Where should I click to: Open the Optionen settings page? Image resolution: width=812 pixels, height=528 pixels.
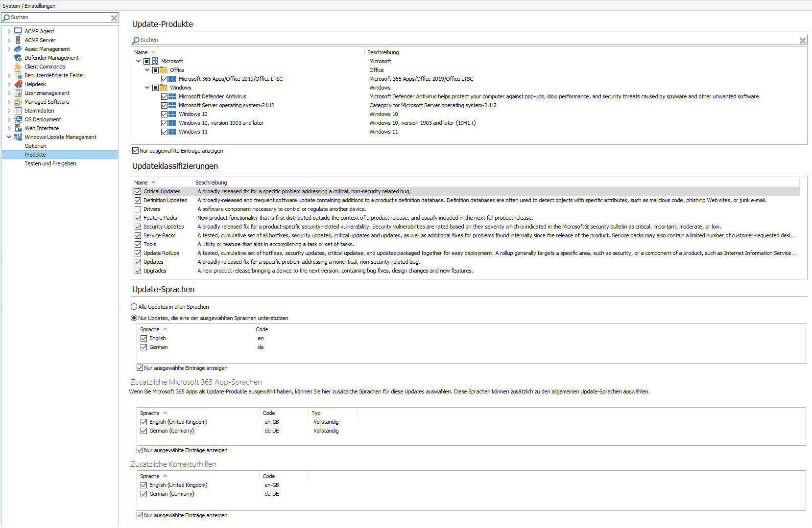pyautogui.click(x=35, y=146)
